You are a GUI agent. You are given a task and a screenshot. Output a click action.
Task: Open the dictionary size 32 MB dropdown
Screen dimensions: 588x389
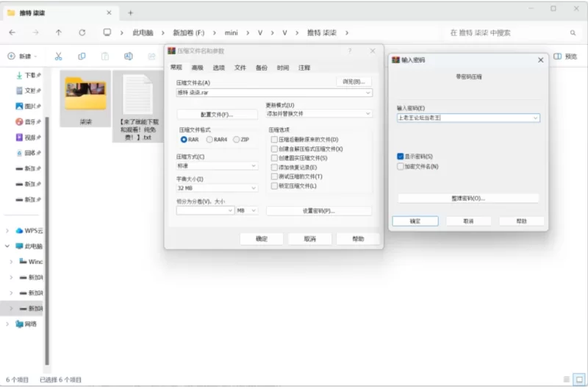pyautogui.click(x=254, y=188)
